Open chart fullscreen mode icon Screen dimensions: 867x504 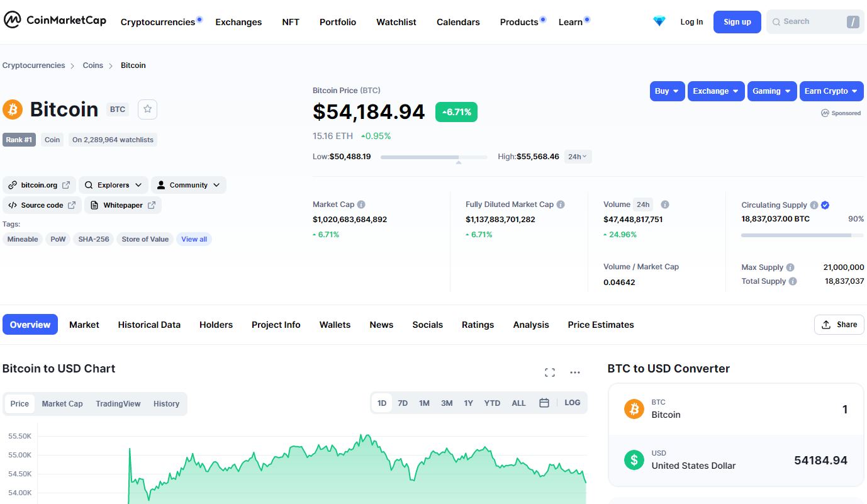tap(550, 372)
